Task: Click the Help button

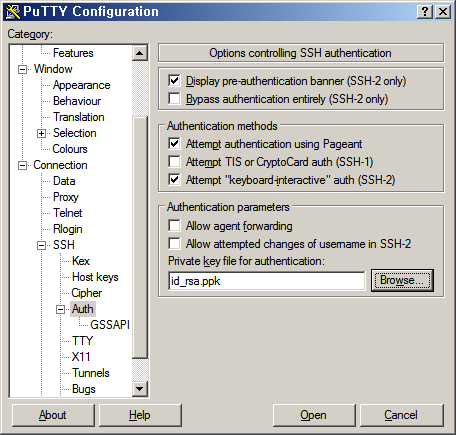Action: coord(140,415)
